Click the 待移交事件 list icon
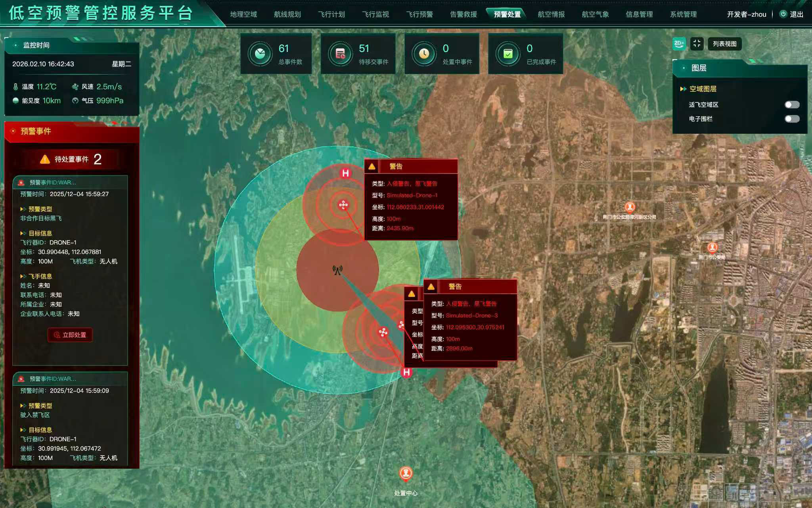The width and height of the screenshot is (812, 508). (x=340, y=54)
